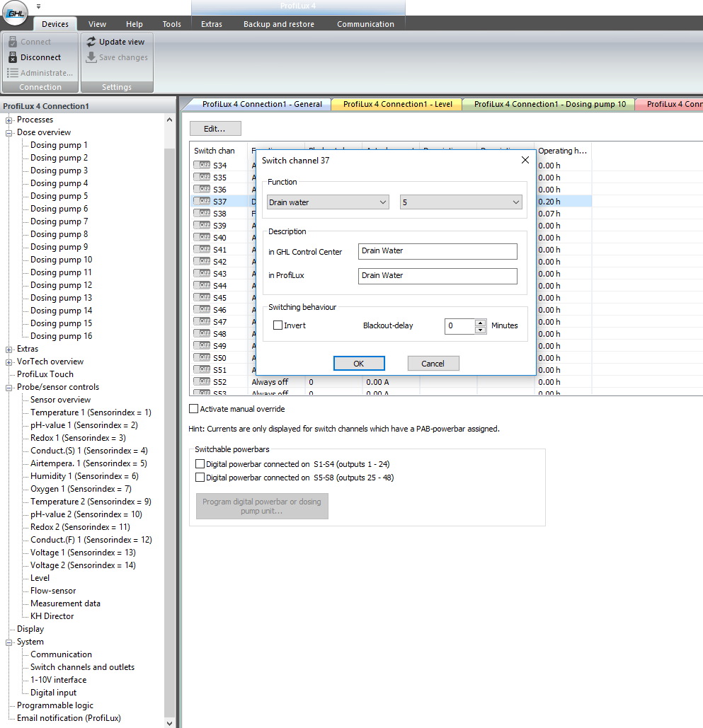
Task: Open the Drain water function dropdown
Action: coord(328,202)
